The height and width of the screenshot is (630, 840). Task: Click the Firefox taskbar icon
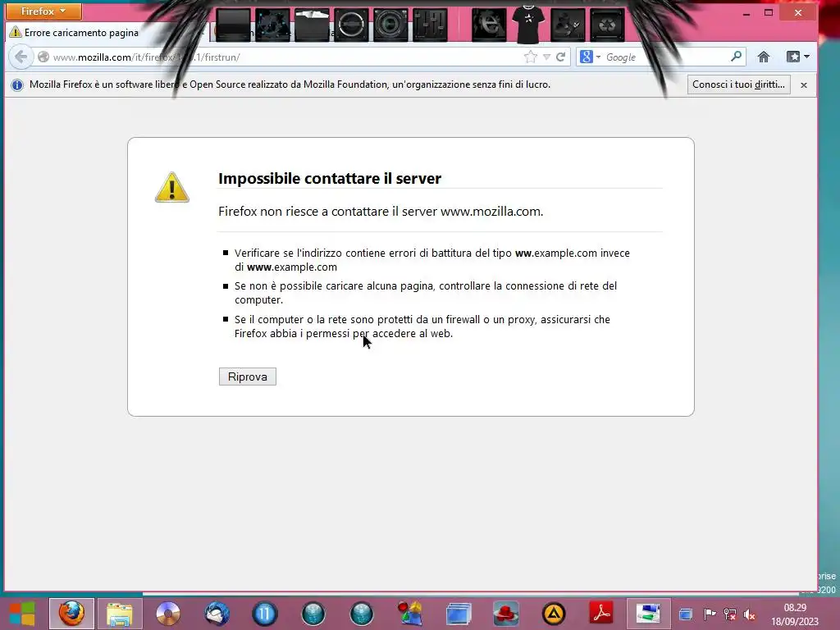coord(71,614)
